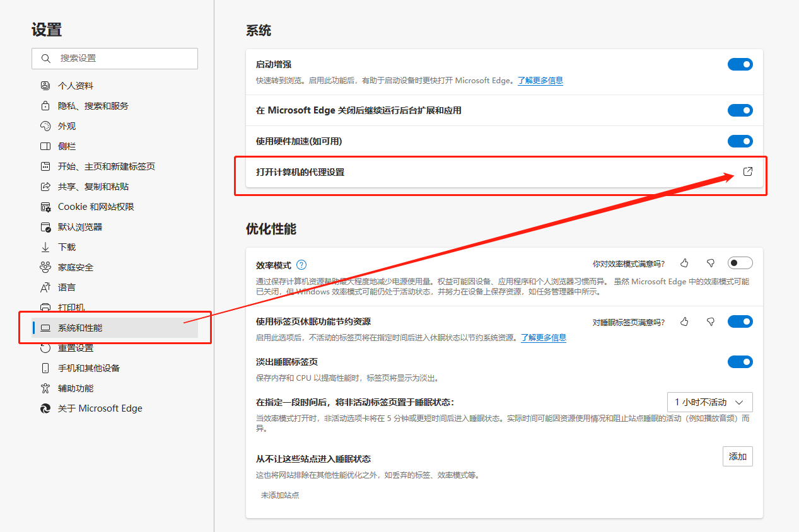
Task: Click the palette icon beside 外观
Action: [x=45, y=126]
